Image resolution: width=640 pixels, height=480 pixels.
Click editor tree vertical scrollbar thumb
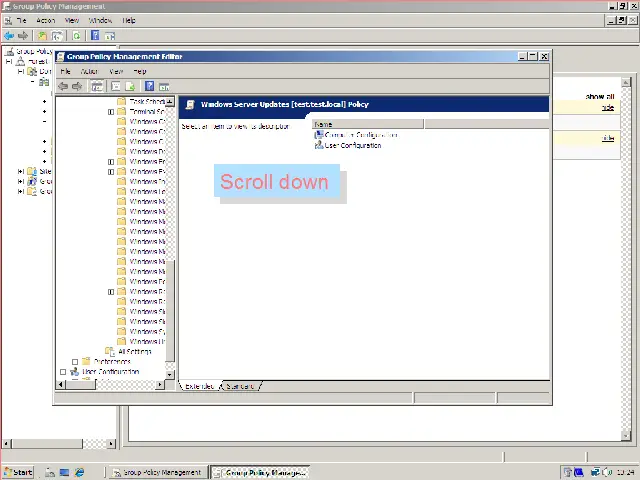tap(170, 310)
